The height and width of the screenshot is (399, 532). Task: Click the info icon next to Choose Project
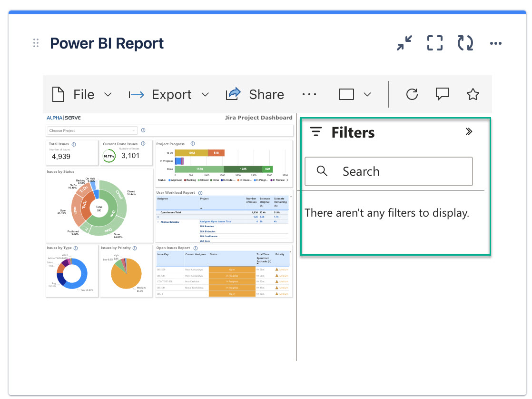pos(143,130)
